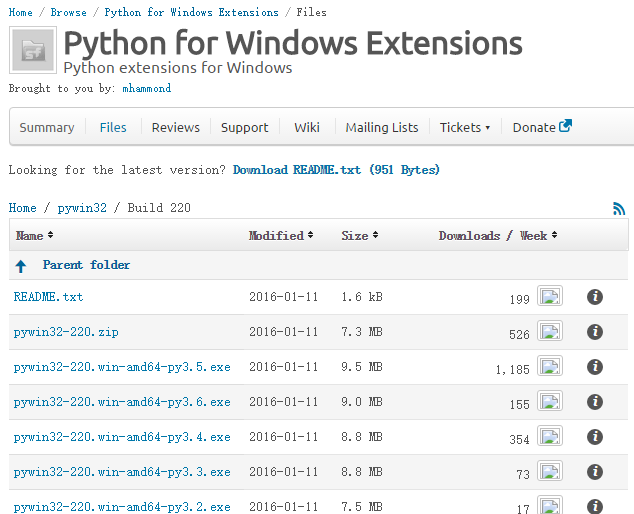Open stats chart icon for pywin32-220.zip
634x514 pixels.
550,330
